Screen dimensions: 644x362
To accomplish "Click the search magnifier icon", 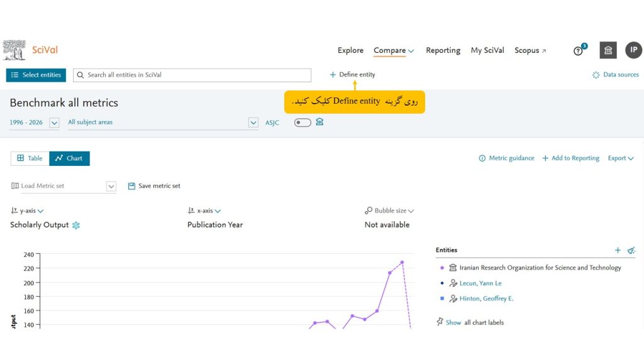I will tap(80, 75).
